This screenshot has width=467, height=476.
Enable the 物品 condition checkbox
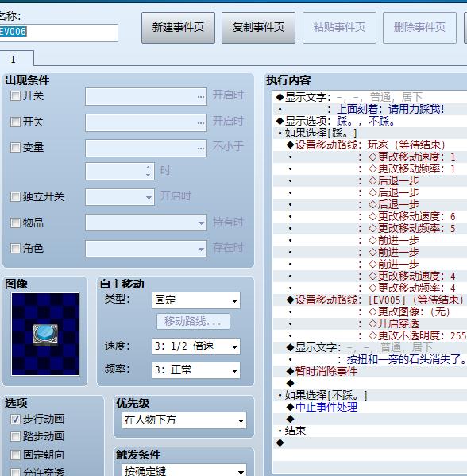pos(15,223)
